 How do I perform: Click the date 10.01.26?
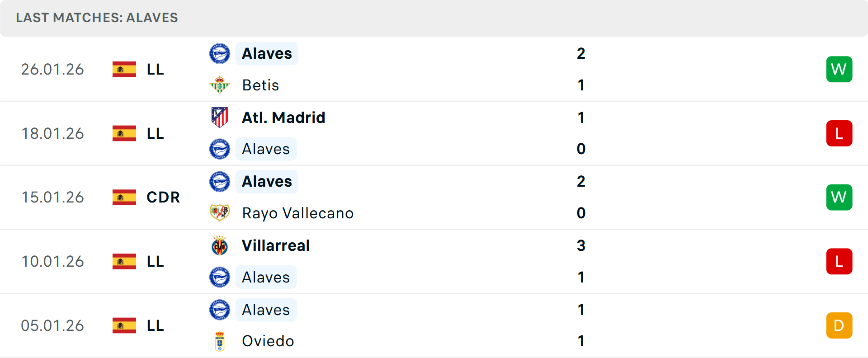click(52, 261)
